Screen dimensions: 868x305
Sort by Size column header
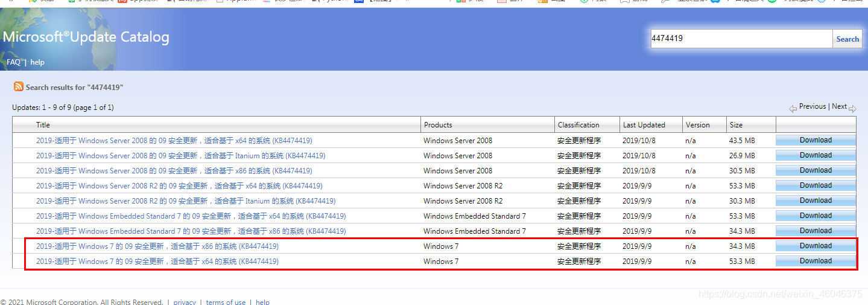[737, 125]
